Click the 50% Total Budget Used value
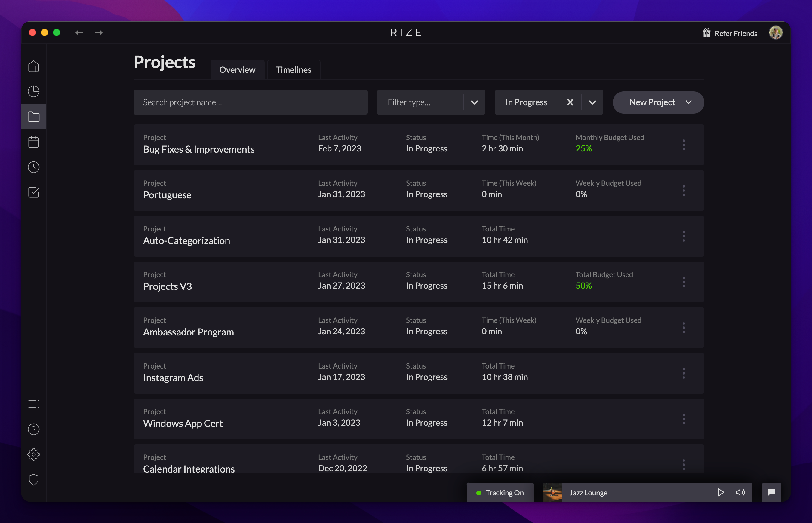The height and width of the screenshot is (523, 812). coord(584,286)
